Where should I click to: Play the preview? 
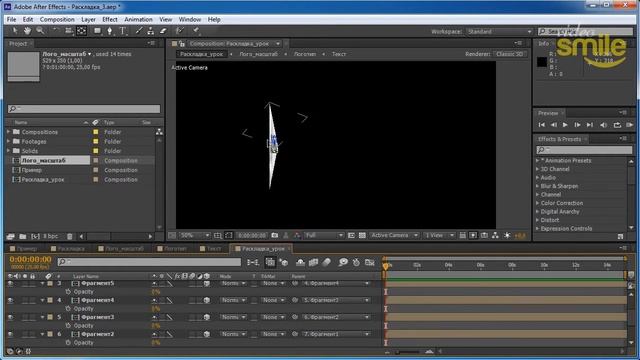click(565, 125)
